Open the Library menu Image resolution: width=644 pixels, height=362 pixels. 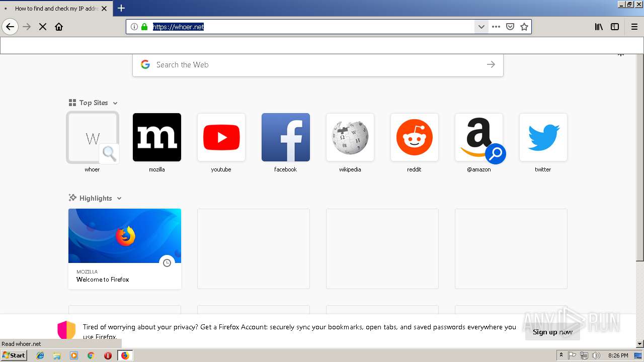[599, 27]
